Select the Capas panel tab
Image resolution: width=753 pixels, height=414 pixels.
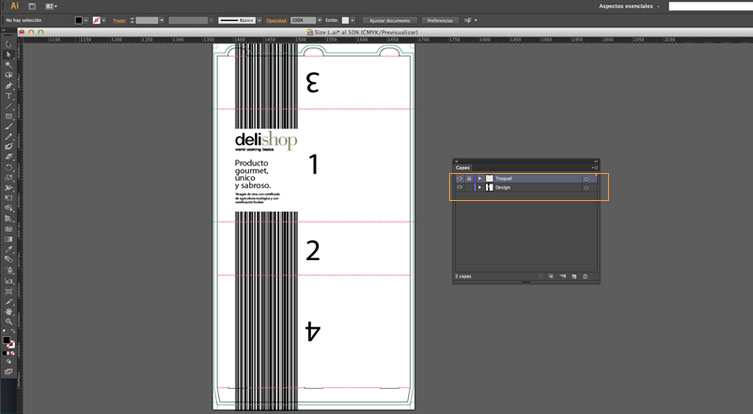(462, 168)
